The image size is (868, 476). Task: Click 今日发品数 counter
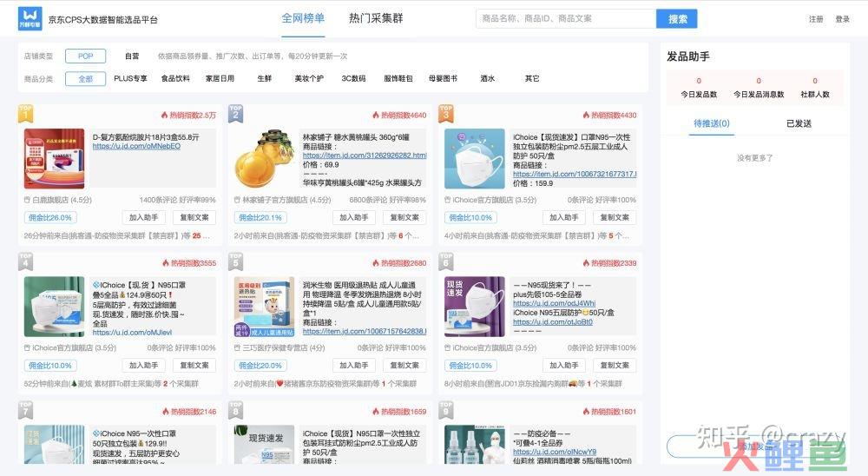699,88
